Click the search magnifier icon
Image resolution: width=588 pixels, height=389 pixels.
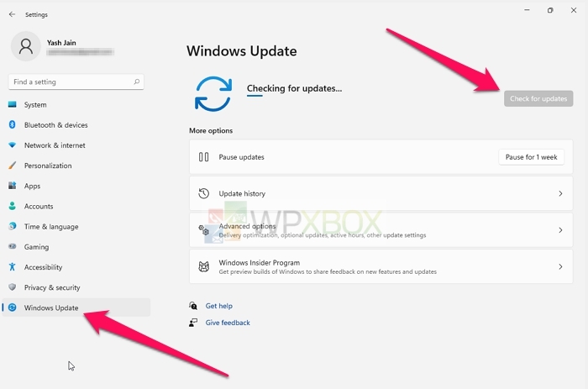click(x=136, y=81)
